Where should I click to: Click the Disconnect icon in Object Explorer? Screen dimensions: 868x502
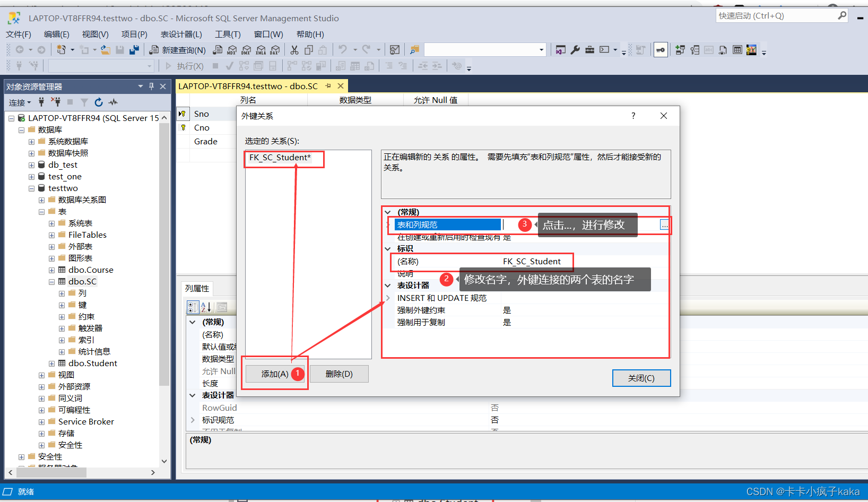pyautogui.click(x=56, y=102)
